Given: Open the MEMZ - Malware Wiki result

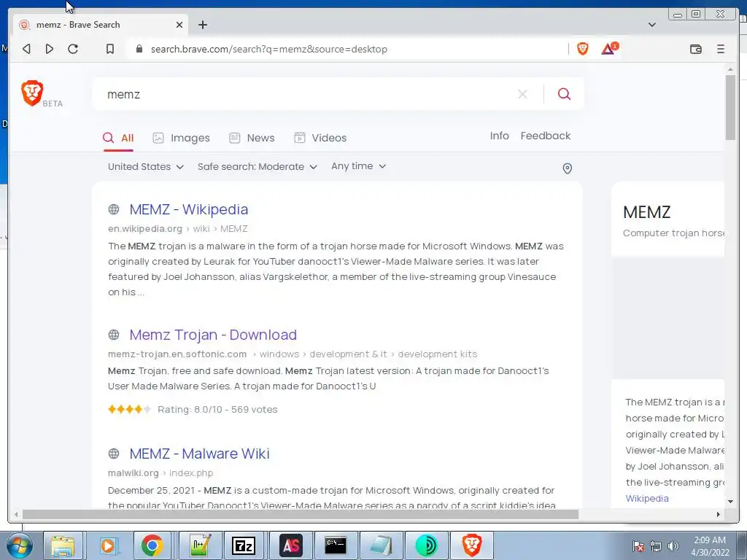Looking at the screenshot, I should click(x=199, y=454).
